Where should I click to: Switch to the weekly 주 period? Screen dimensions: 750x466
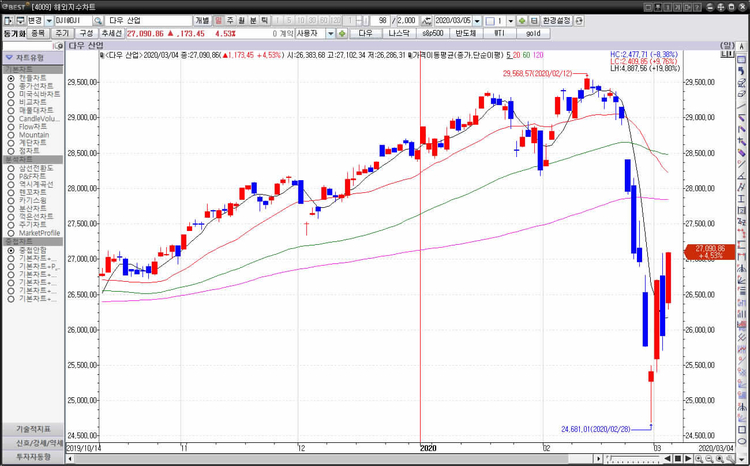pos(230,21)
